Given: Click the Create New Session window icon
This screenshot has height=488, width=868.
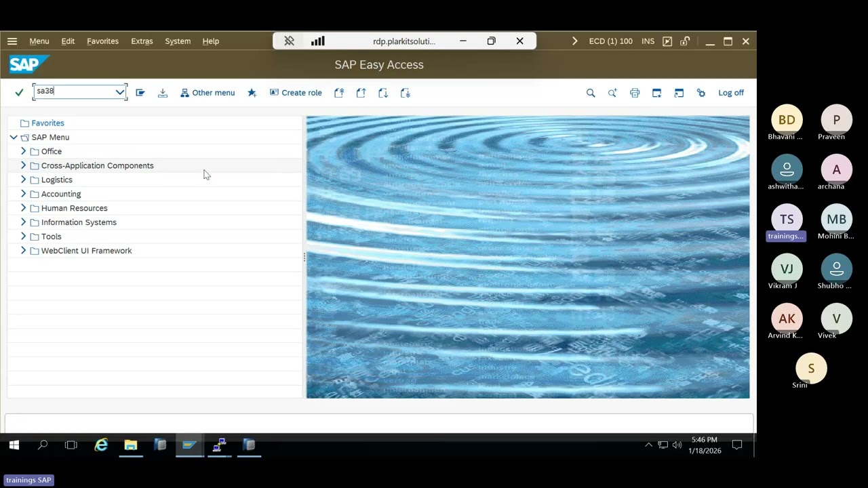Looking at the screenshot, I should pyautogui.click(x=656, y=93).
